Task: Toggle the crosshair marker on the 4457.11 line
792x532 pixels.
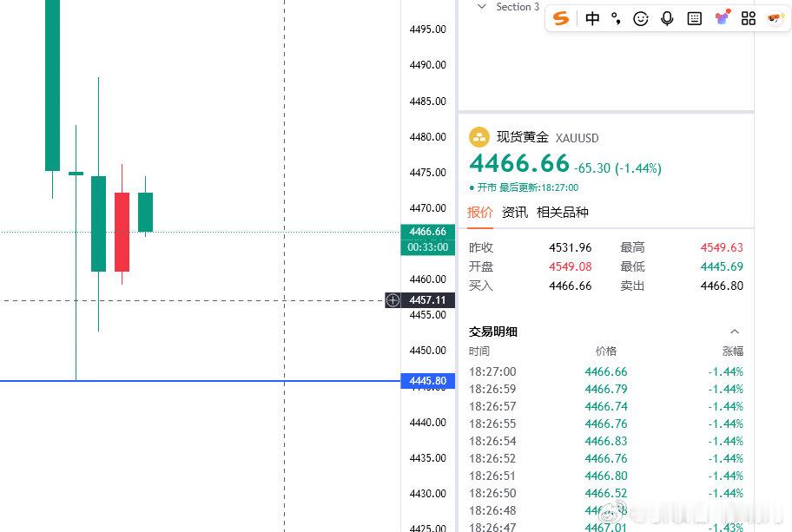Action: [393, 300]
